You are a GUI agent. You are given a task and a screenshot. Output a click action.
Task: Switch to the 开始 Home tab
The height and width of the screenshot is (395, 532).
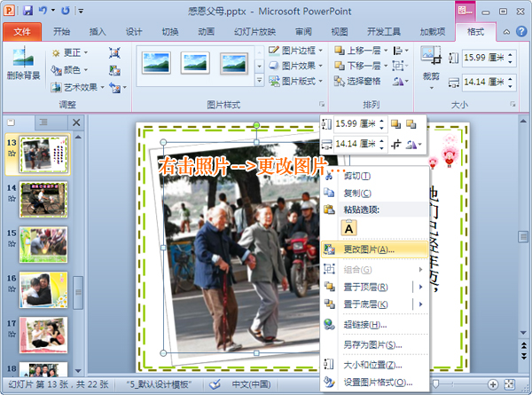point(61,32)
